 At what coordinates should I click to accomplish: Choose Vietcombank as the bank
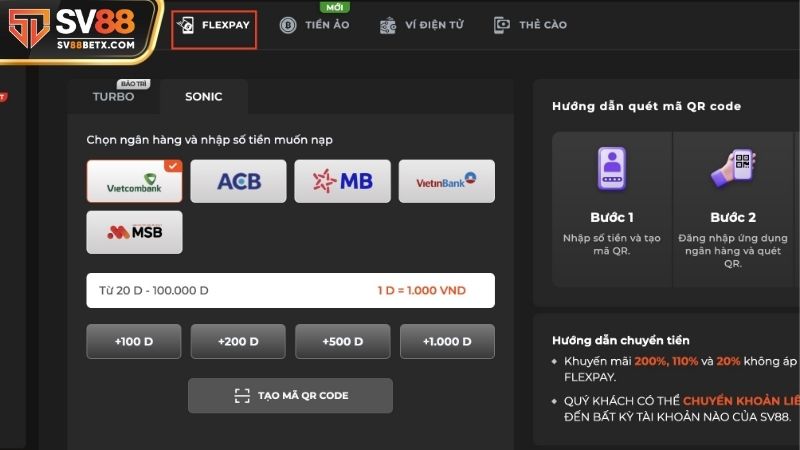point(134,181)
